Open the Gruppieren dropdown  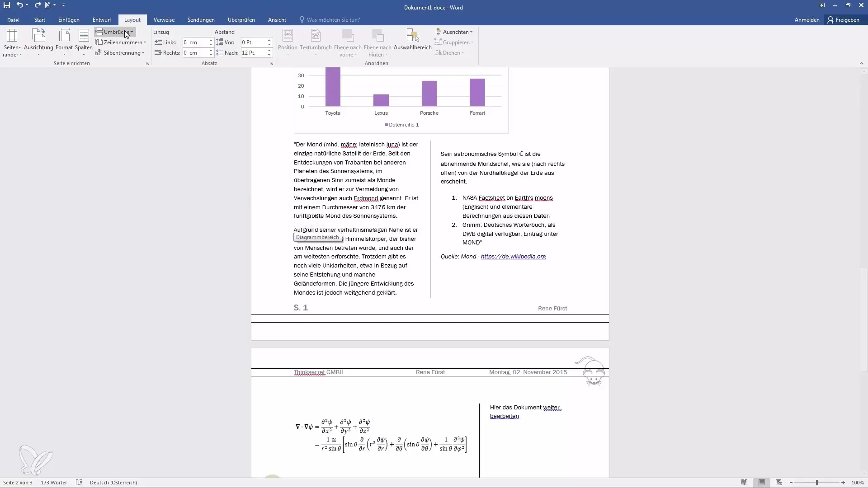454,42
